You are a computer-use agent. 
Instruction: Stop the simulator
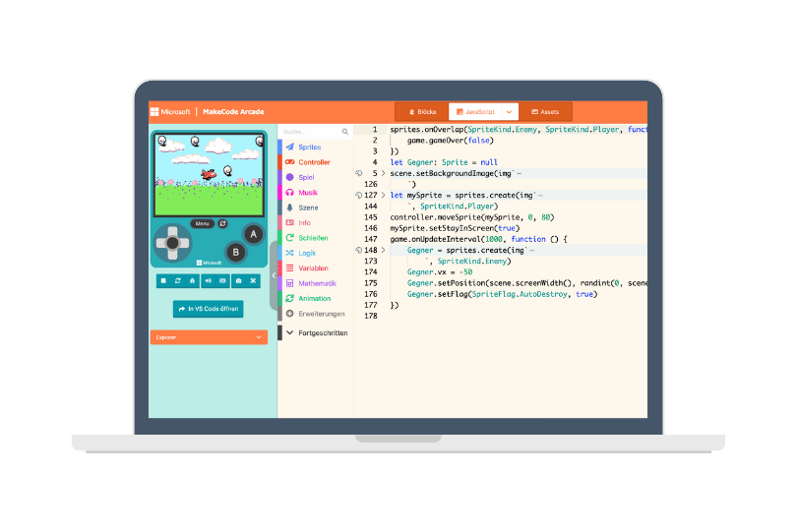163,280
